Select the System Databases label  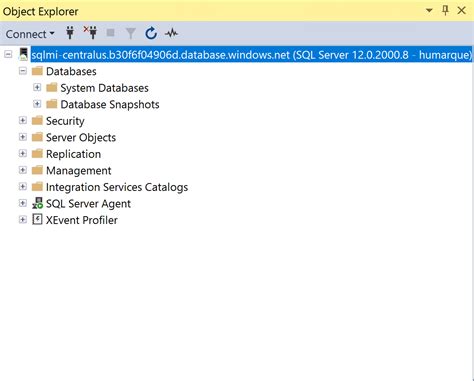[x=104, y=88]
